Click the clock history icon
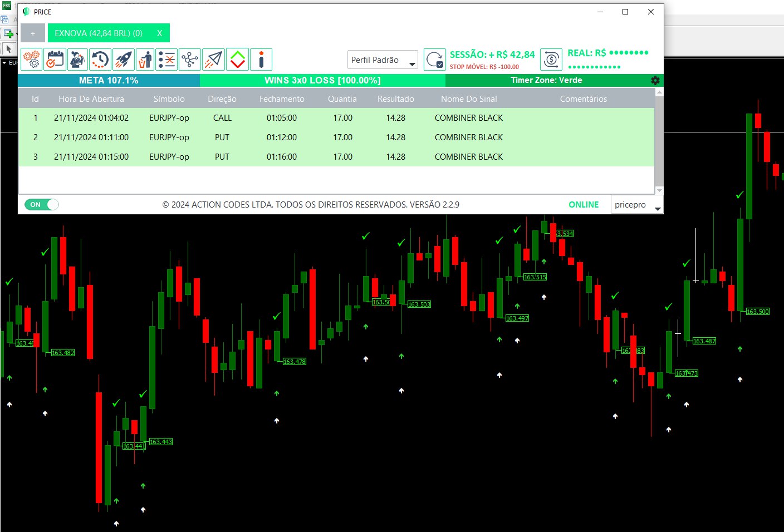Viewport: 784px width, 532px height. click(100, 60)
